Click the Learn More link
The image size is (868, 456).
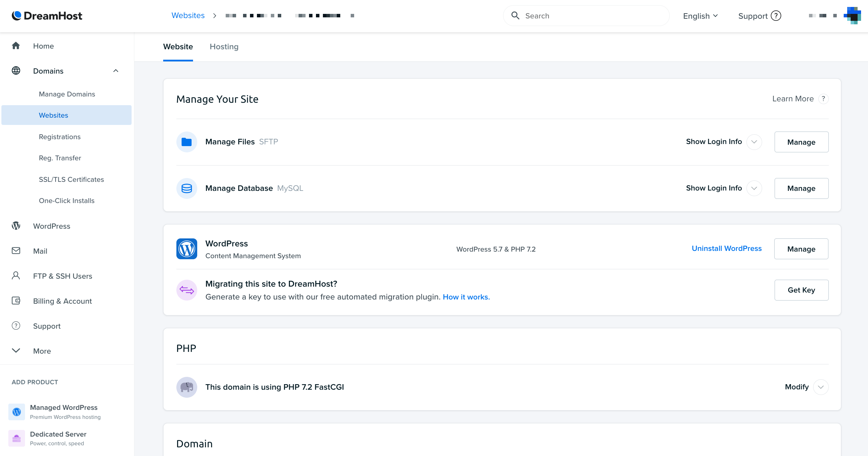click(x=793, y=99)
